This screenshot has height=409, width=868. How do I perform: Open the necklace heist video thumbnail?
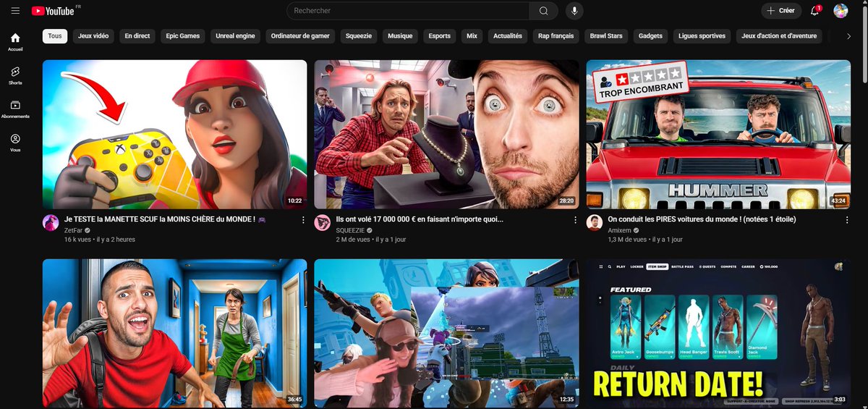pyautogui.click(x=446, y=134)
